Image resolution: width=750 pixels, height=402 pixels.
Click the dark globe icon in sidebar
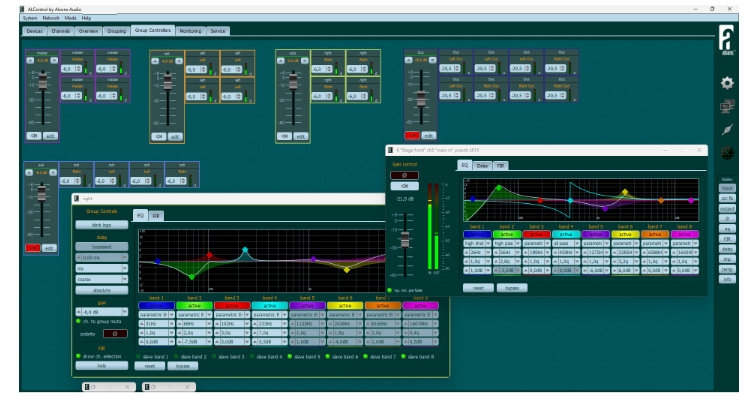(x=727, y=153)
